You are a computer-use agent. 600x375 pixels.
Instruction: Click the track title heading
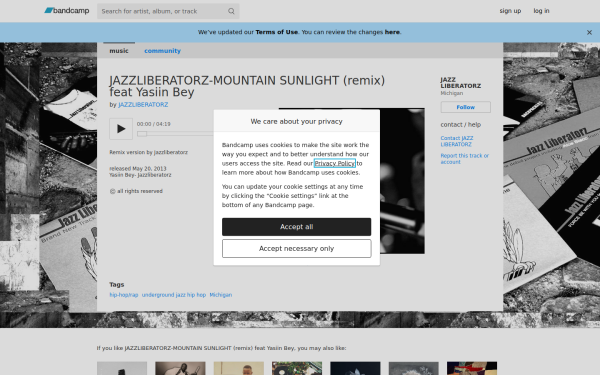click(247, 86)
